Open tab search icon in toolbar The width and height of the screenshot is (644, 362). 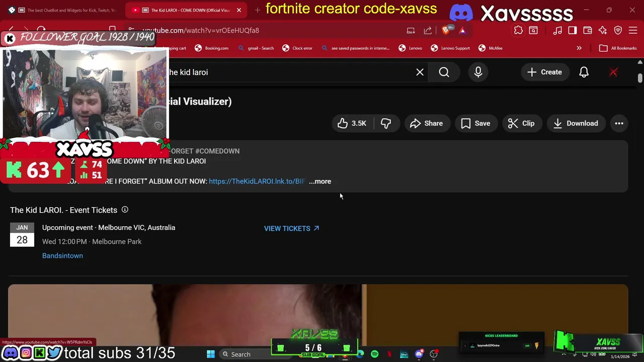pyautogui.click(x=533, y=30)
